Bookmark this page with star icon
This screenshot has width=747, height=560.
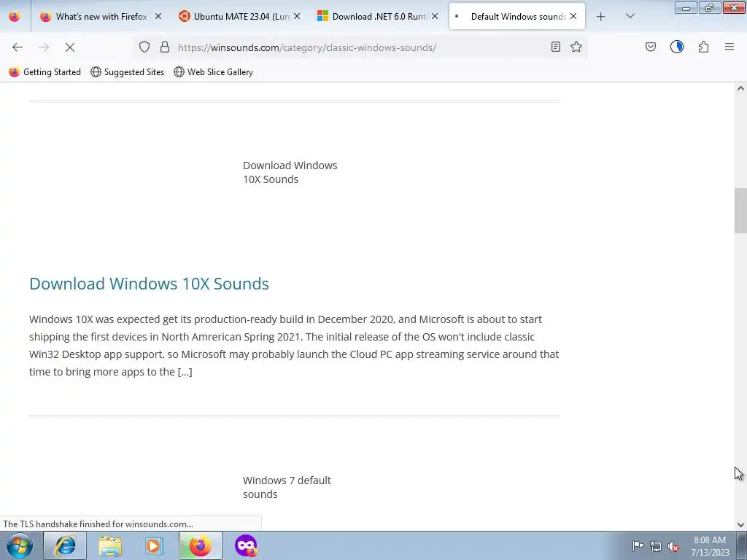(576, 47)
